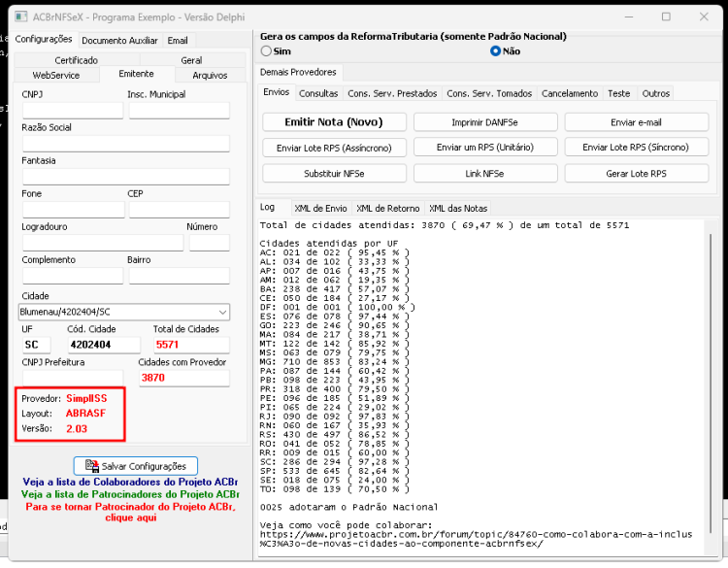Open the Documento Auxiliar tab

[x=119, y=41]
